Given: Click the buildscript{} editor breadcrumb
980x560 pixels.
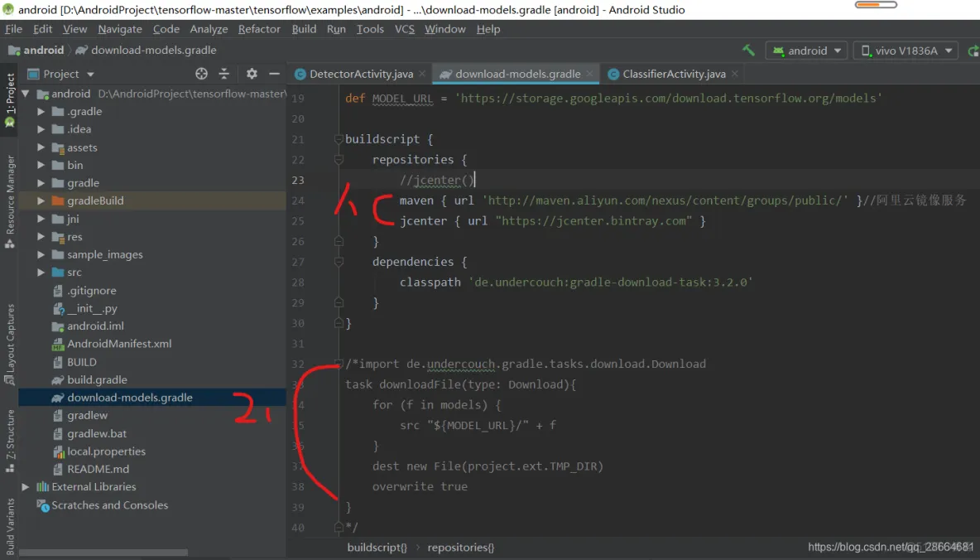Looking at the screenshot, I should 377,548.
